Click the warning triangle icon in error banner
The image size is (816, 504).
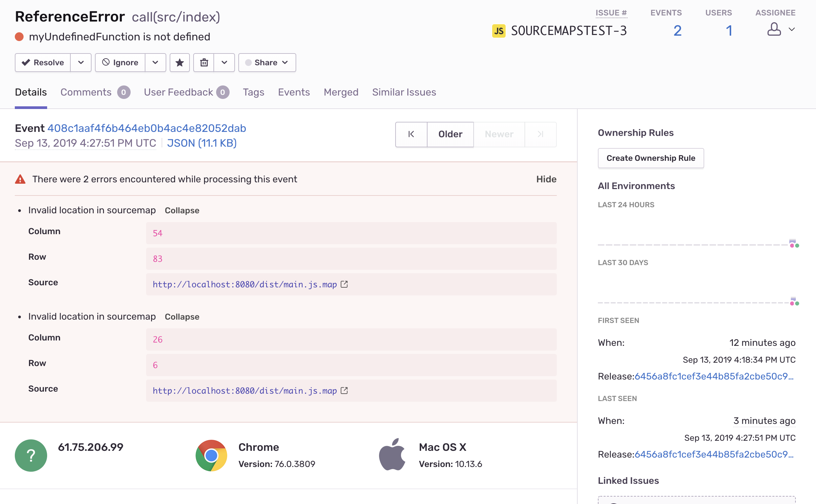20,179
